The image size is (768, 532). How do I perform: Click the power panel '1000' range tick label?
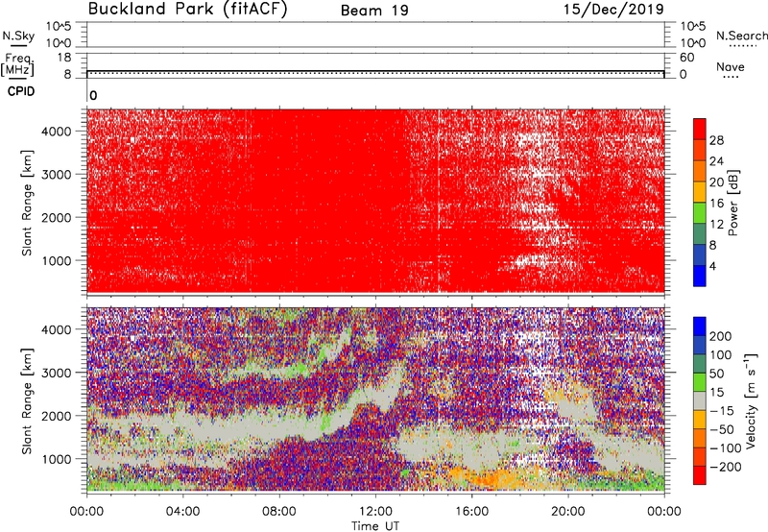point(57,260)
